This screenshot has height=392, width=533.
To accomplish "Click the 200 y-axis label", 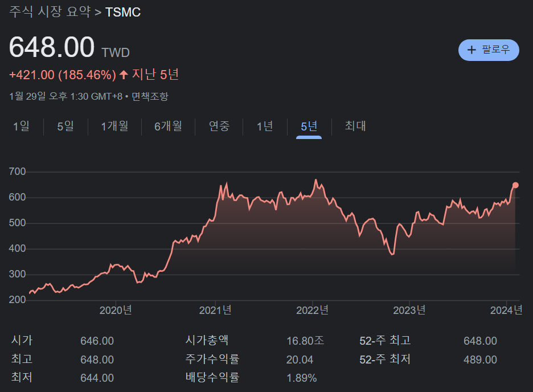I will point(17,300).
